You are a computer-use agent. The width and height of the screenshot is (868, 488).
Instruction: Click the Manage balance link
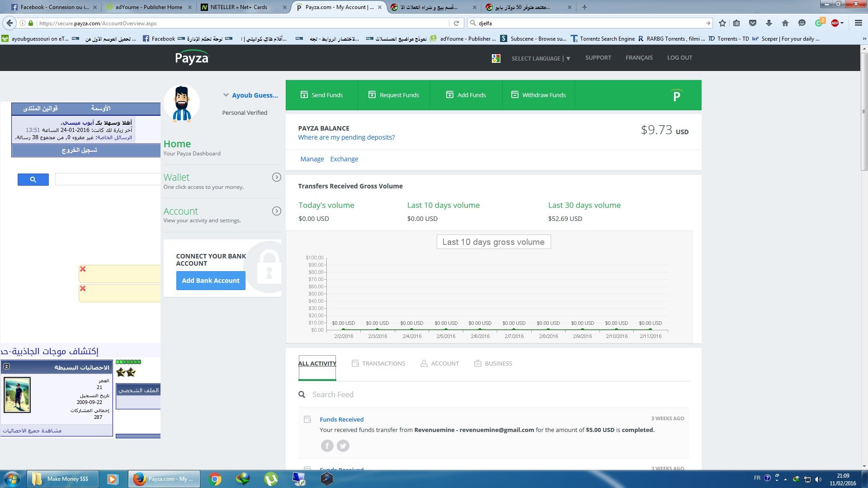coord(312,159)
